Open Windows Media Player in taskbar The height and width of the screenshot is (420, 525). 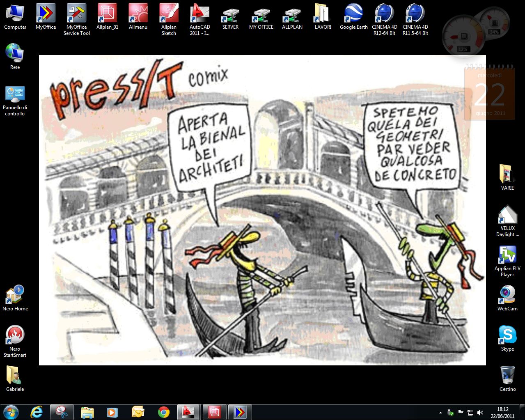112,412
